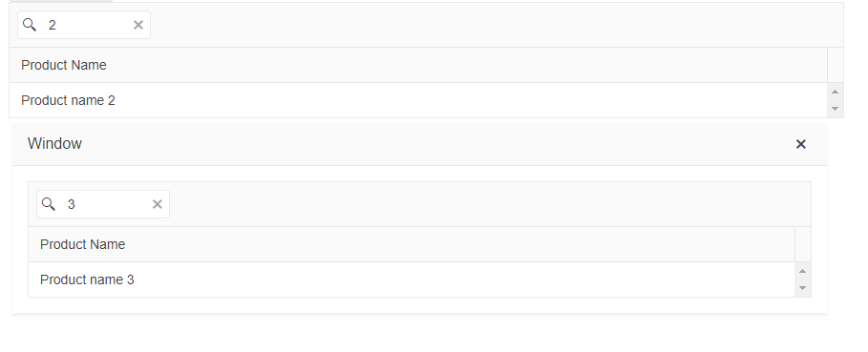The image size is (868, 352).
Task: Clear the Window grid search containing 3
Action: pyautogui.click(x=158, y=204)
